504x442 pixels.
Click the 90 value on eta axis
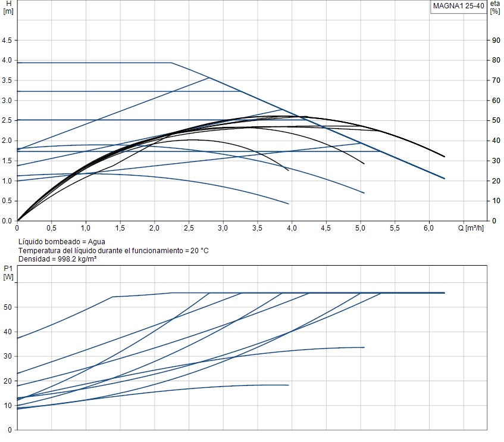[x=496, y=41]
